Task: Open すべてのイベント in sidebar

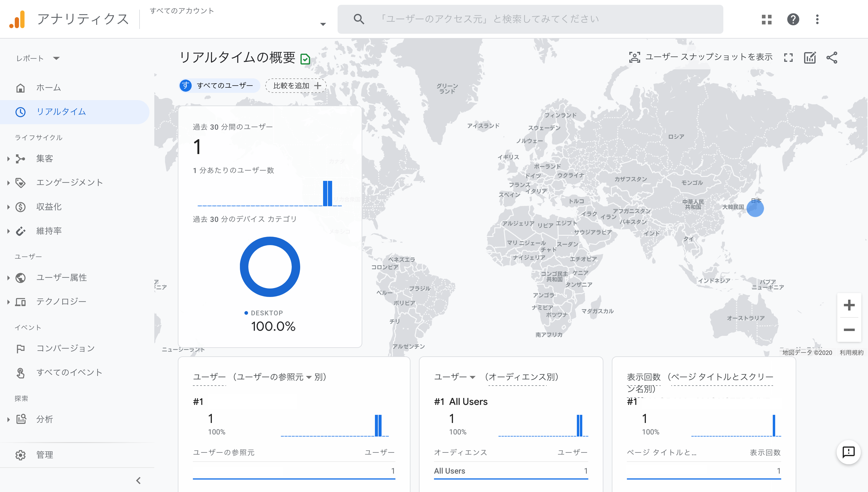Action: pos(75,373)
